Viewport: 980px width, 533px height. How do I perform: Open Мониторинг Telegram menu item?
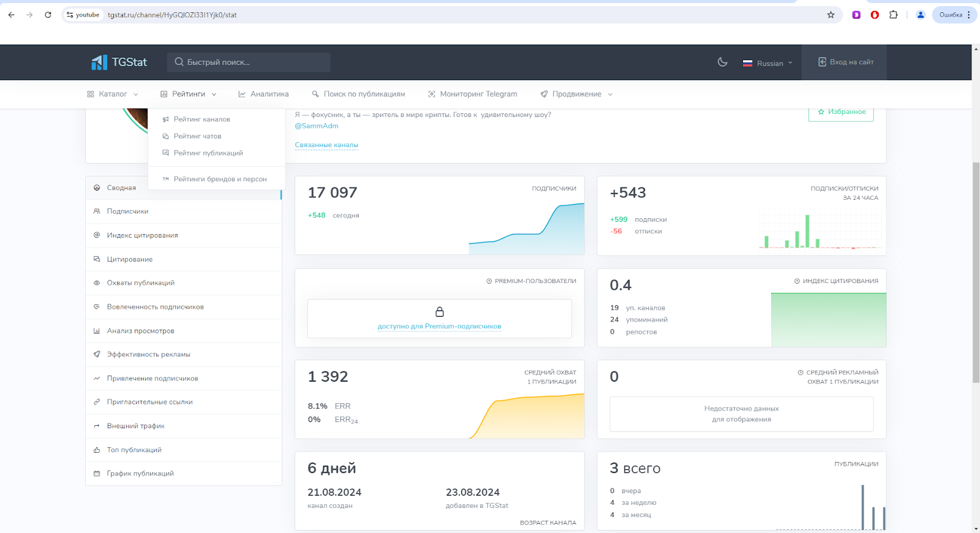(472, 94)
